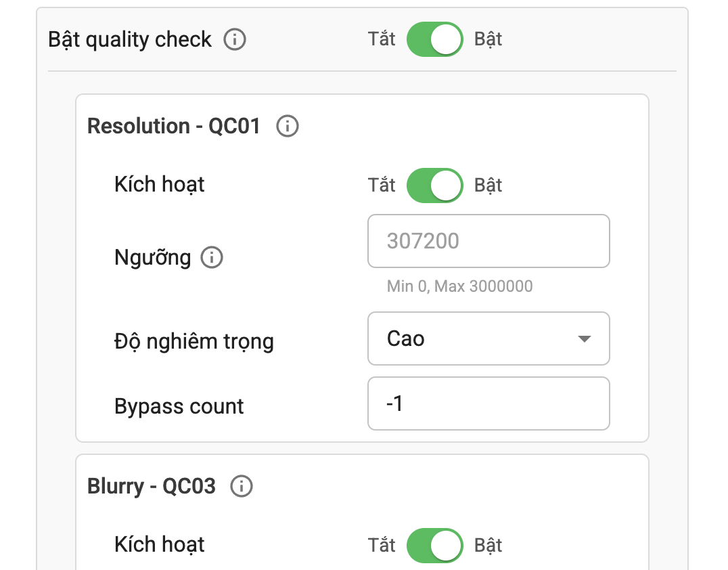
Task: Click the Bypass count field containing -1
Action: coord(488,403)
